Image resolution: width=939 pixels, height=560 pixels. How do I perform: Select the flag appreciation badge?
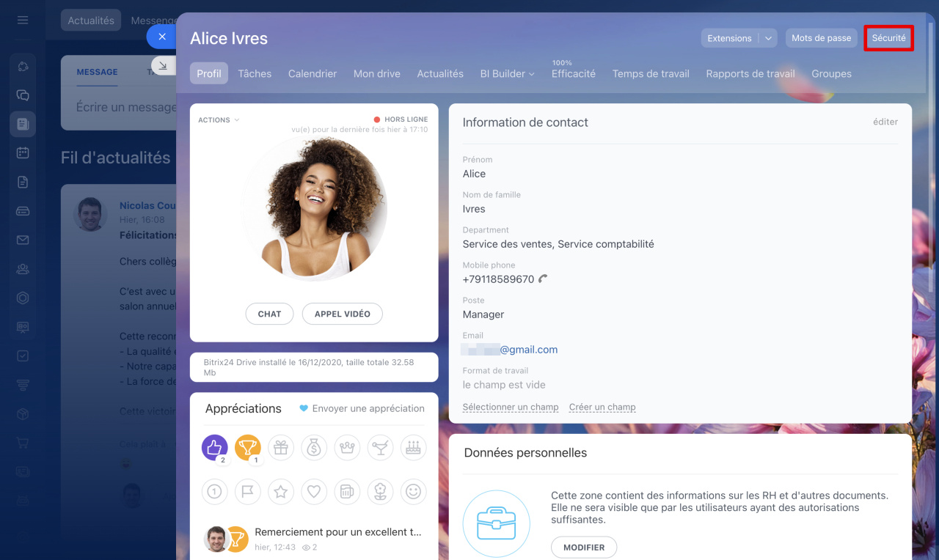pos(248,492)
